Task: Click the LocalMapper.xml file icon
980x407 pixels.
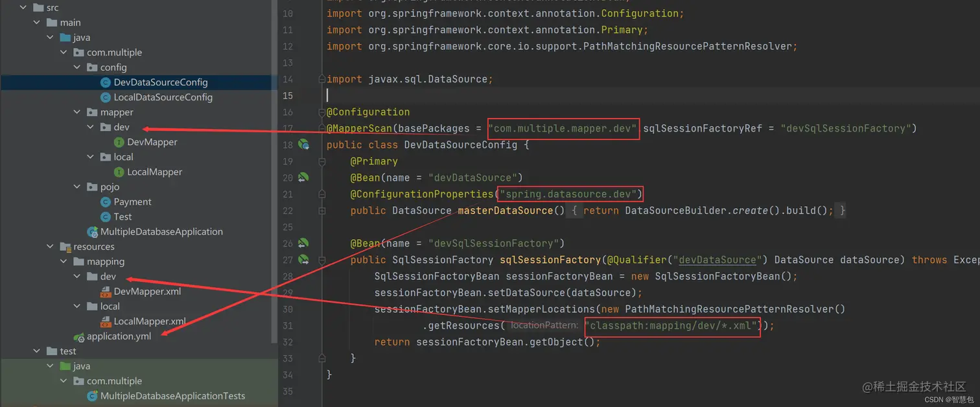Action: pos(106,321)
